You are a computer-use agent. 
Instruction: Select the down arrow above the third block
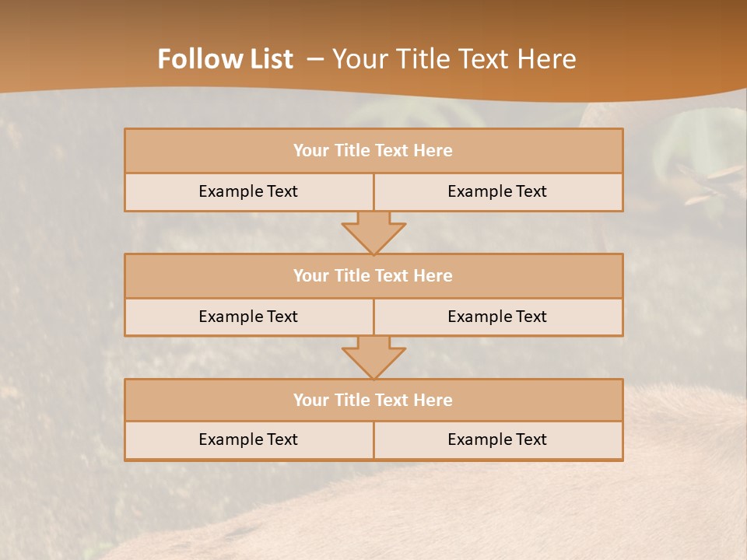374,358
